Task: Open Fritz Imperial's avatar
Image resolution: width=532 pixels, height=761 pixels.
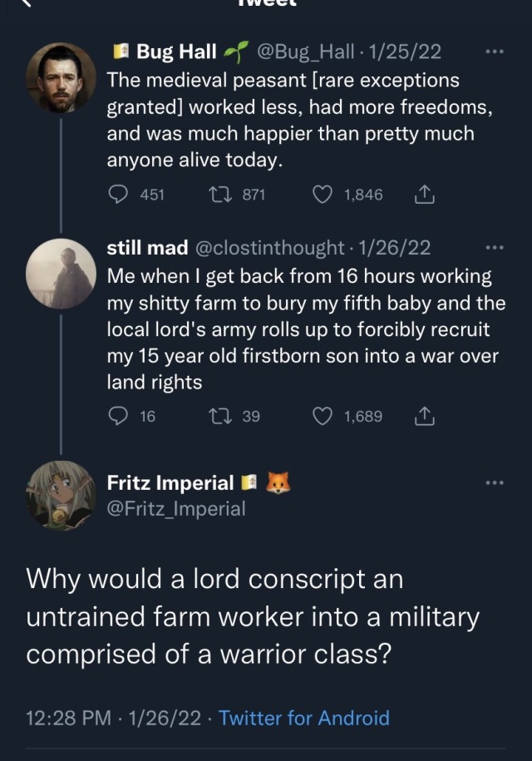Action: pos(61,496)
